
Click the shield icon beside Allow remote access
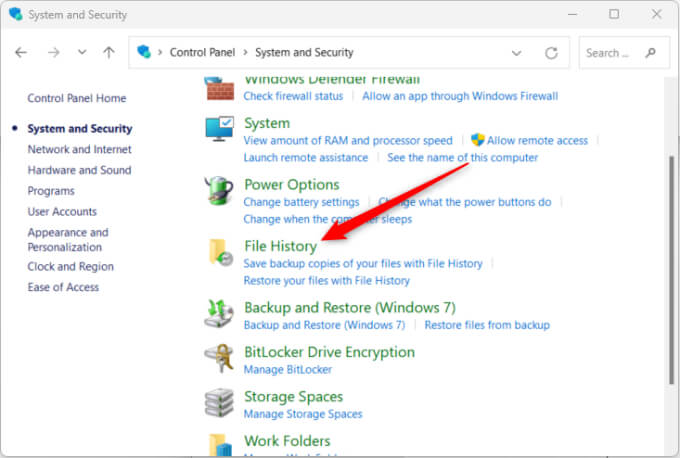click(477, 140)
